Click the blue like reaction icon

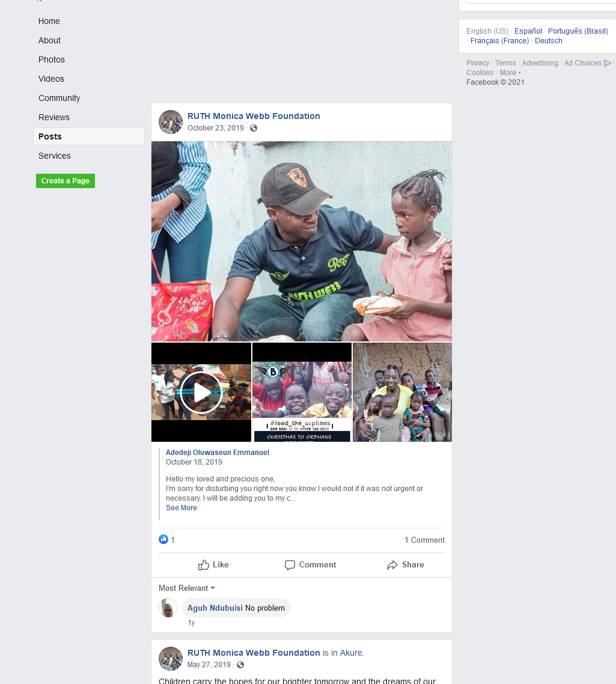point(163,540)
